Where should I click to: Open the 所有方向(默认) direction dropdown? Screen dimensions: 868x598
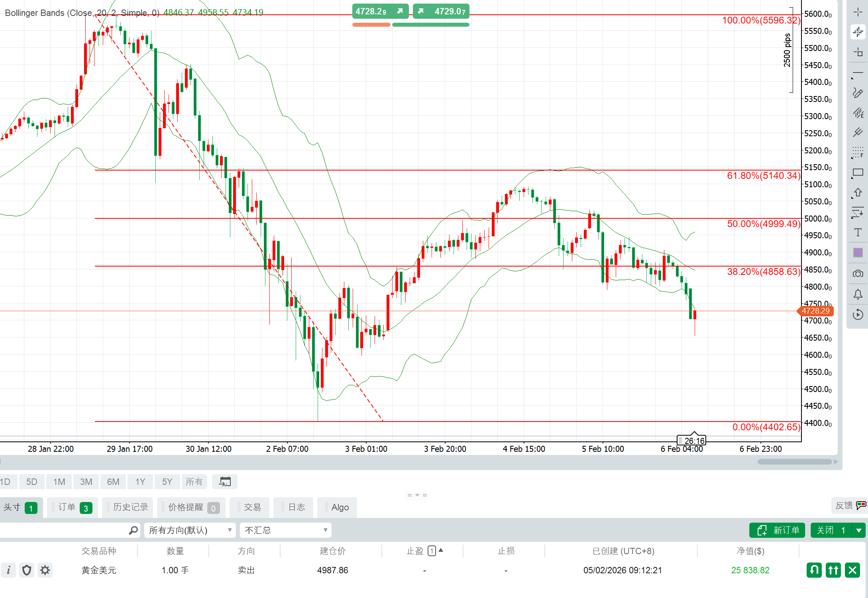point(190,530)
